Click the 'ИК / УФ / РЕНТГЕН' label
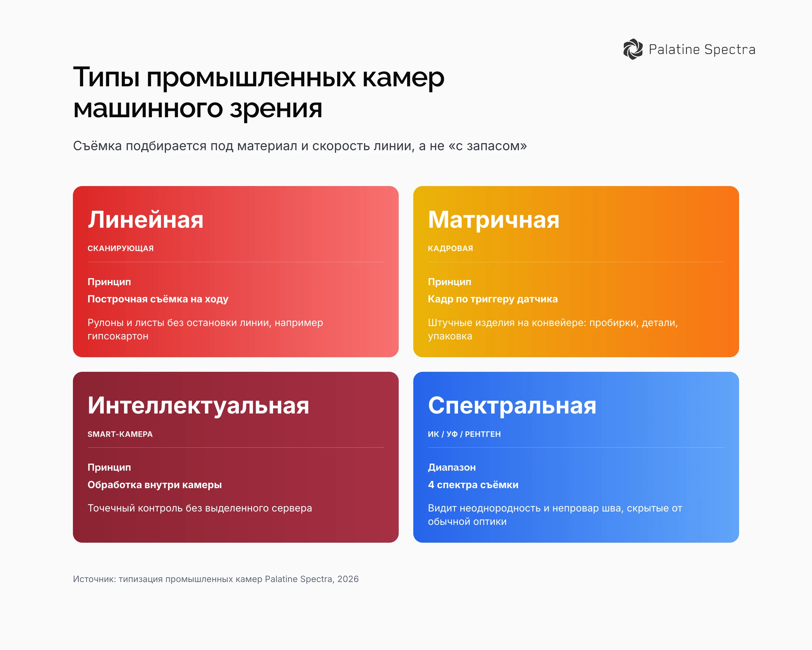 click(x=464, y=434)
